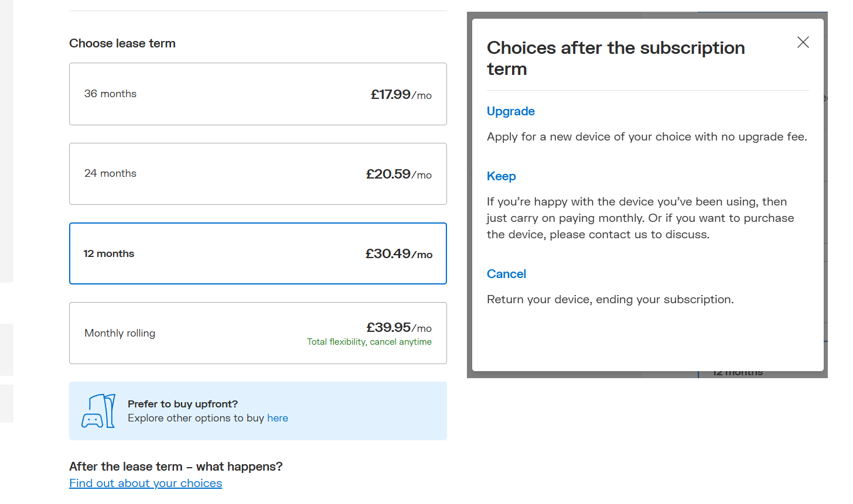Image resolution: width=853 pixels, height=504 pixels.
Task: Click the £39.95/mo price
Action: click(398, 327)
